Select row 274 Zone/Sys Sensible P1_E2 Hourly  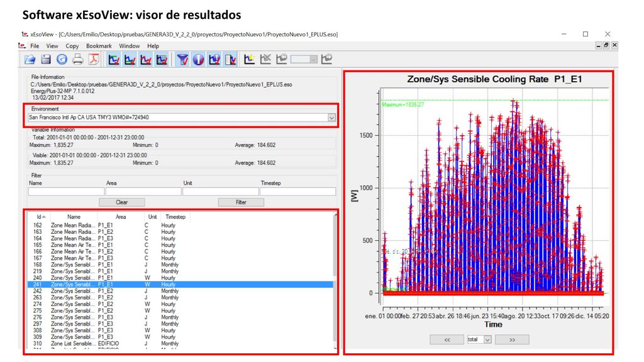(180, 304)
